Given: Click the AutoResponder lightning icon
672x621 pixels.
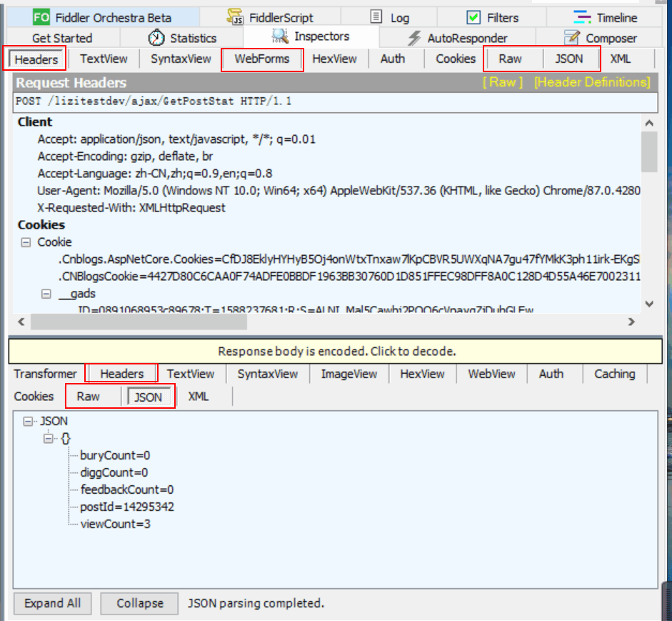Looking at the screenshot, I should point(414,38).
